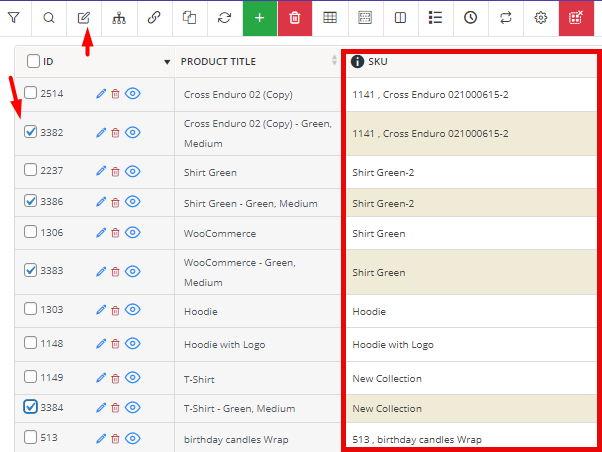The width and height of the screenshot is (602, 452).
Task: Click the ID column header label
Action: (x=48, y=62)
